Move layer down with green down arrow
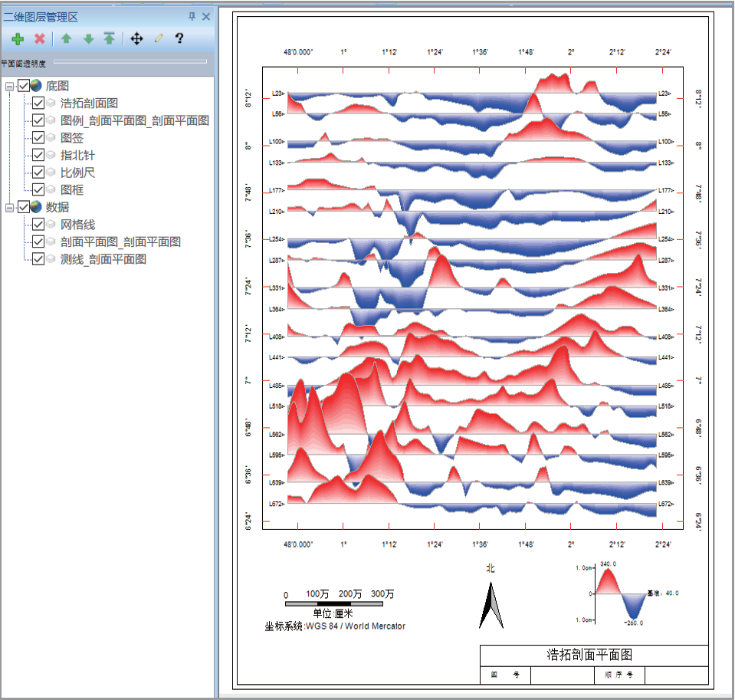The image size is (735, 700). tap(89, 39)
